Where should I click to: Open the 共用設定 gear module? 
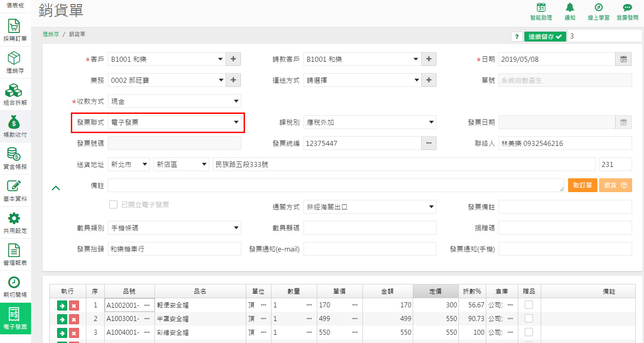[x=15, y=223]
